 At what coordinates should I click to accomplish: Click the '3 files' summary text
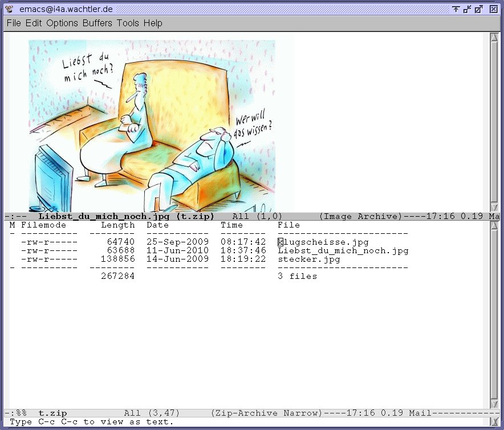(297, 276)
